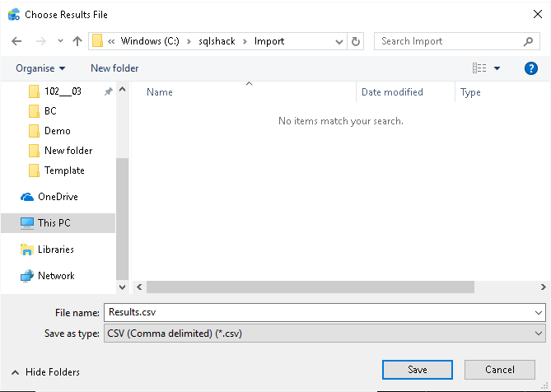Collapse the folder pane with Hide Folders
The width and height of the screenshot is (551, 392).
[46, 372]
